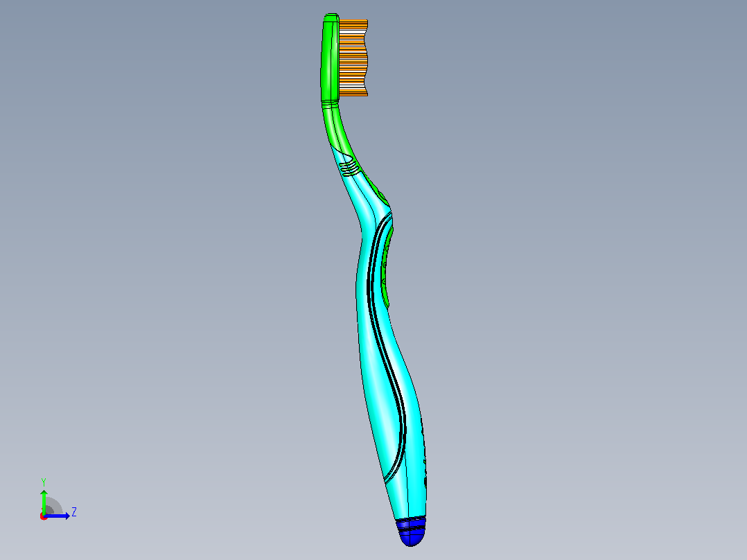The image size is (747, 560).
Task: Select the orange bristles of the toothbrush
Action: point(353,58)
